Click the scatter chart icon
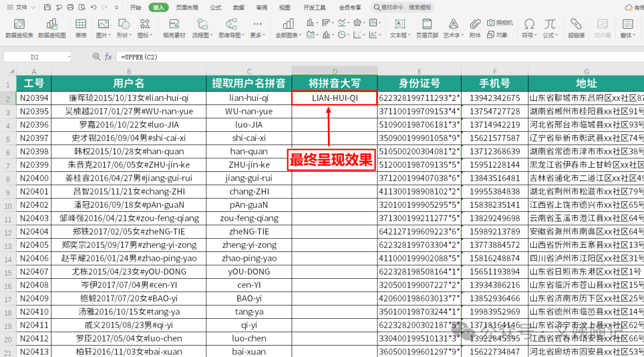The height and width of the screenshot is (357, 644). point(358,35)
